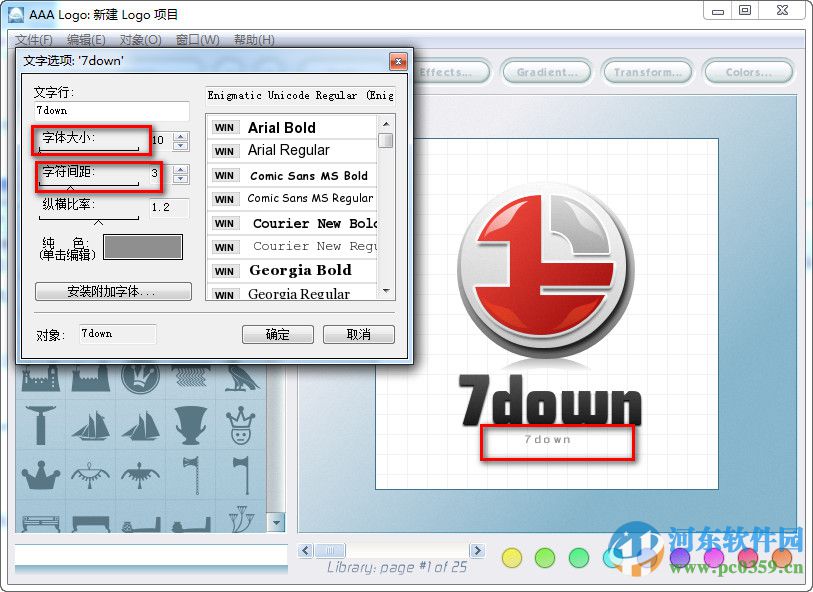813x592 pixels.
Task: Select Comic Sans MS Regular font
Action: [x=292, y=199]
